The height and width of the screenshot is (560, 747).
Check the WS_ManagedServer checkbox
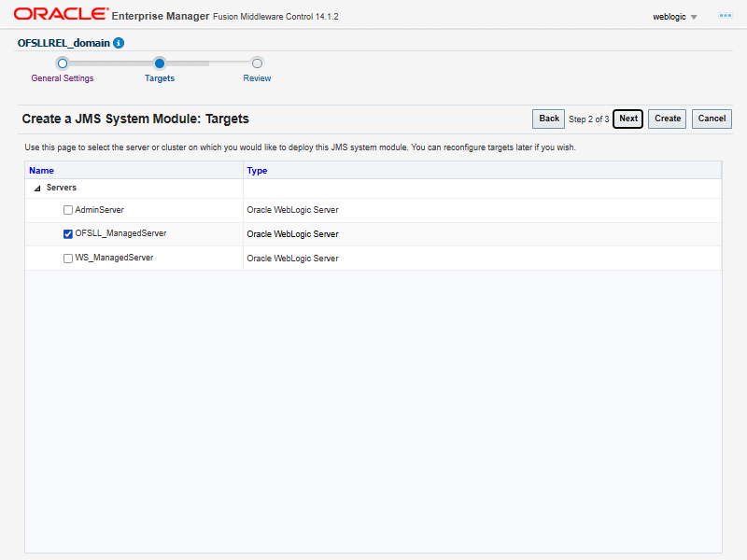(68, 259)
